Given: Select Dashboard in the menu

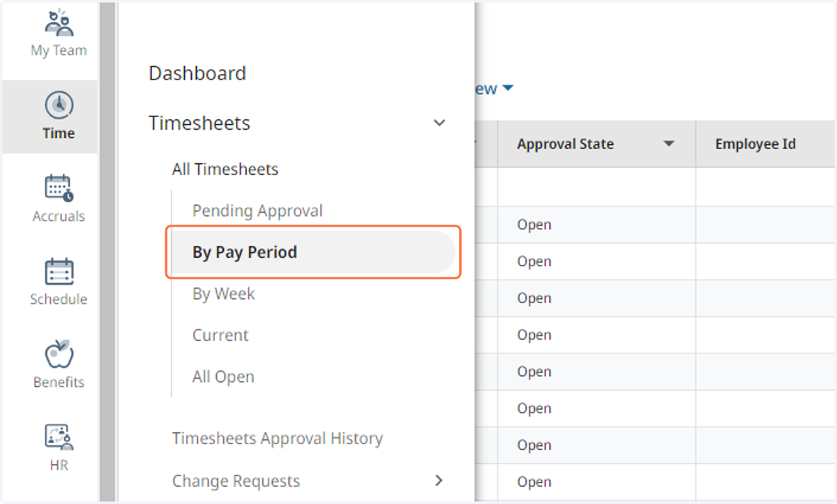Looking at the screenshot, I should click(x=197, y=73).
